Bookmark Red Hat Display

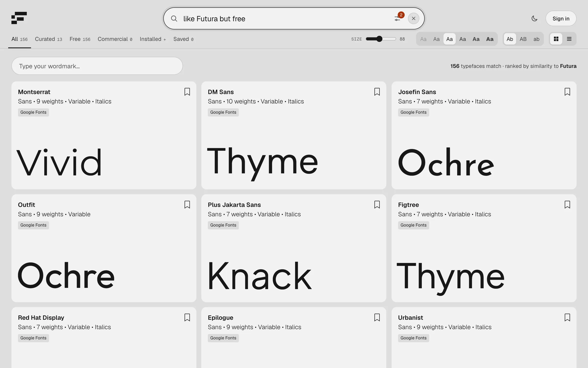(187, 317)
